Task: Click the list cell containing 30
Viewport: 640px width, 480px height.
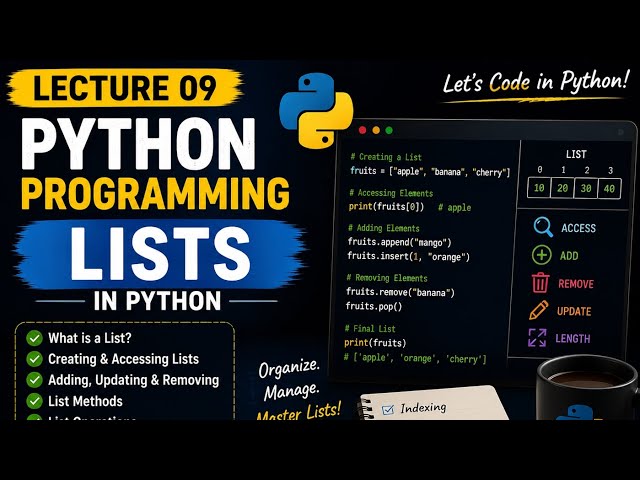Action: click(x=586, y=188)
